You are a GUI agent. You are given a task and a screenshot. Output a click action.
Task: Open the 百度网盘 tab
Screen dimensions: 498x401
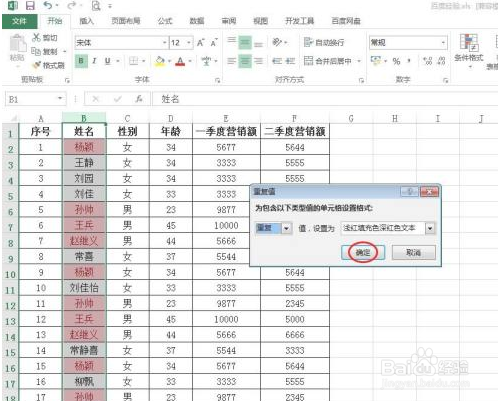346,21
